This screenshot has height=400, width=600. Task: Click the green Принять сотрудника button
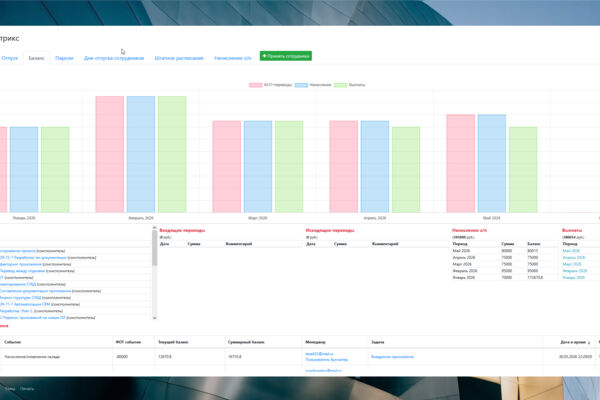[x=285, y=56]
